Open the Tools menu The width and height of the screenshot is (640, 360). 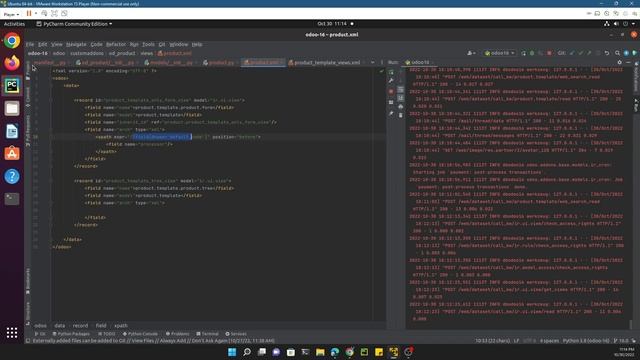pos(148,44)
